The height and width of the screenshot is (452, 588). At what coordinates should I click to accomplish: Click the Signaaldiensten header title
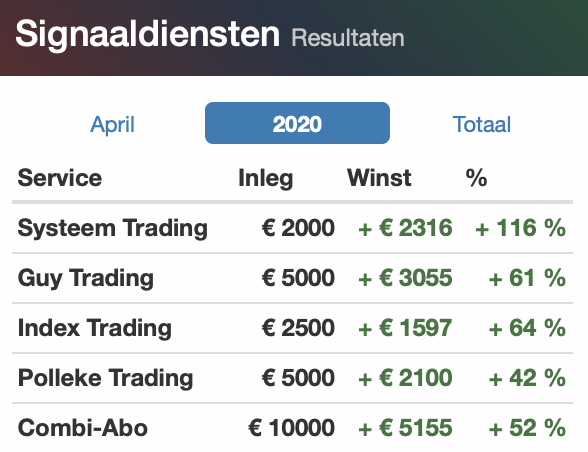click(x=147, y=34)
